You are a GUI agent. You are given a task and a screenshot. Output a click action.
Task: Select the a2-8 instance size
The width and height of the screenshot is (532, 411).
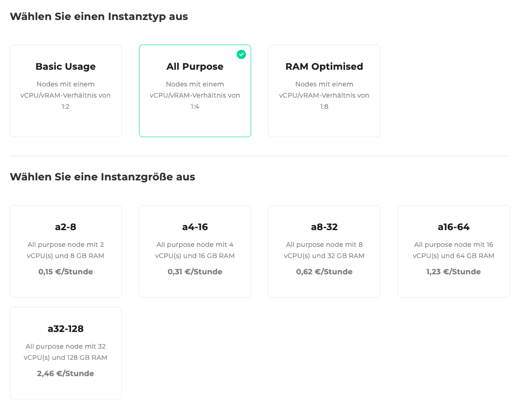(x=66, y=227)
